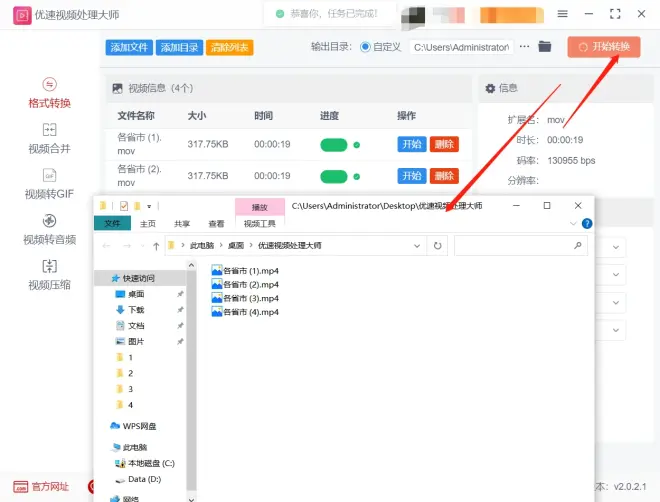Select the 自定义 output directory radio button
Screen dimensions: 660x502
365,47
